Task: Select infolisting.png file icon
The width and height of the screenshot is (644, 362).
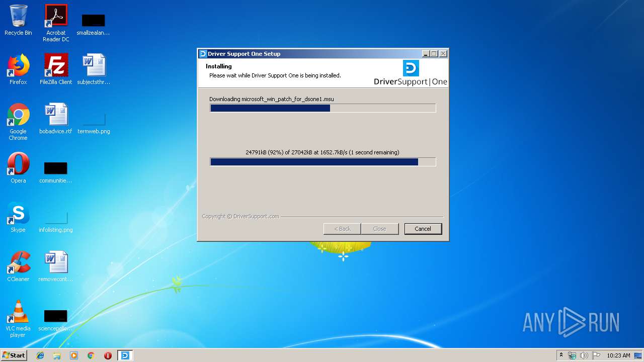Action: [x=56, y=222]
